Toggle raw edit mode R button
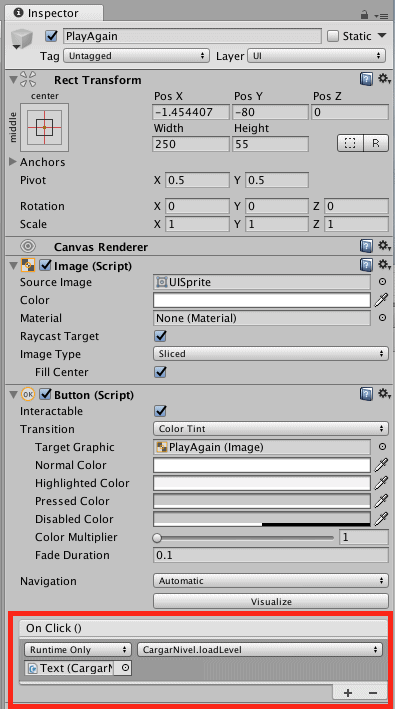 [376, 143]
